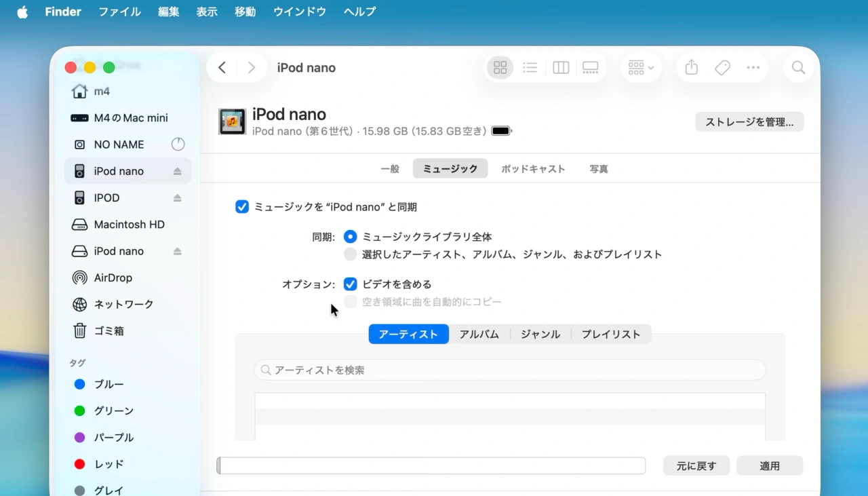Open the ウインドウ menu

click(300, 12)
